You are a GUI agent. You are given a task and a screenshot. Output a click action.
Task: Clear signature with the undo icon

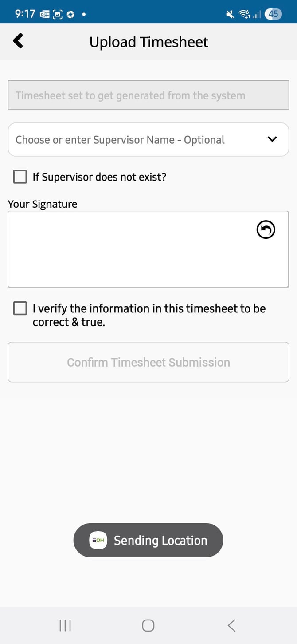[266, 229]
